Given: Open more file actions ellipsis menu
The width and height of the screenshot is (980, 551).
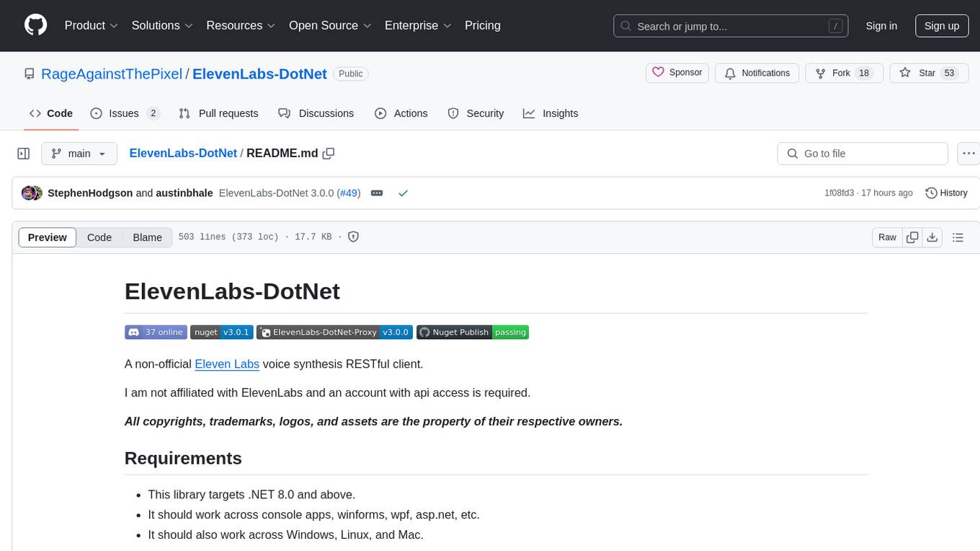Looking at the screenshot, I should click(969, 154).
